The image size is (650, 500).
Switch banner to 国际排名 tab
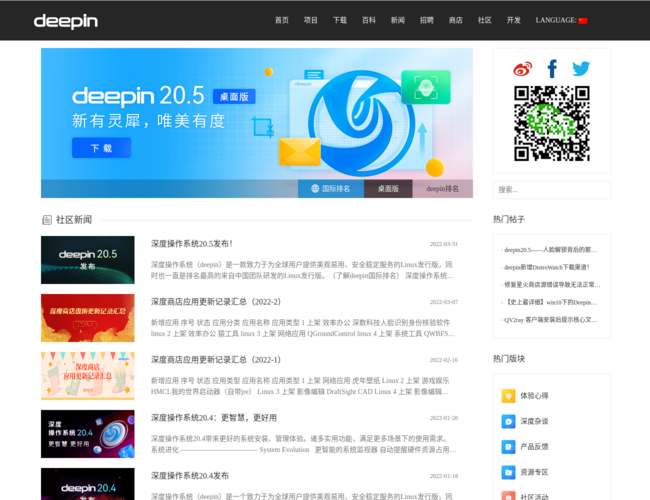click(x=331, y=189)
